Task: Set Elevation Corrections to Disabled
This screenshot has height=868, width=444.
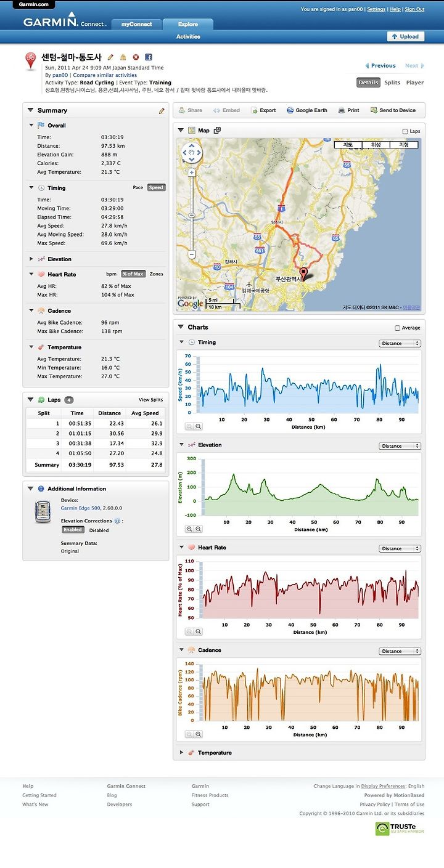Action: coord(99,530)
